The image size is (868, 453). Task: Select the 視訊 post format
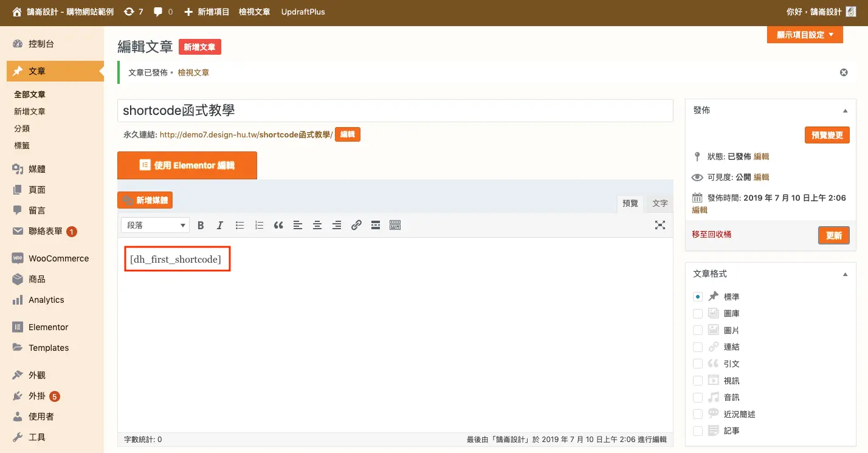[698, 381]
